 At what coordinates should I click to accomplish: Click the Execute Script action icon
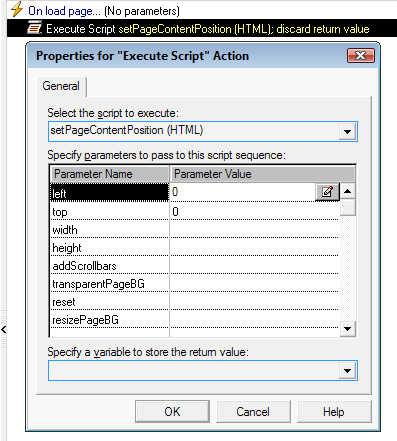point(34,28)
